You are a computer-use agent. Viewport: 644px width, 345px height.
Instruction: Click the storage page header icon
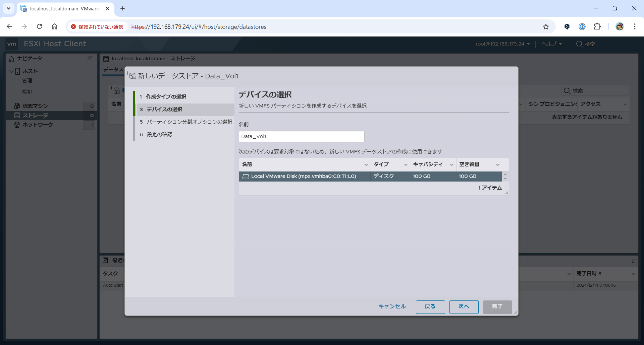click(106, 59)
